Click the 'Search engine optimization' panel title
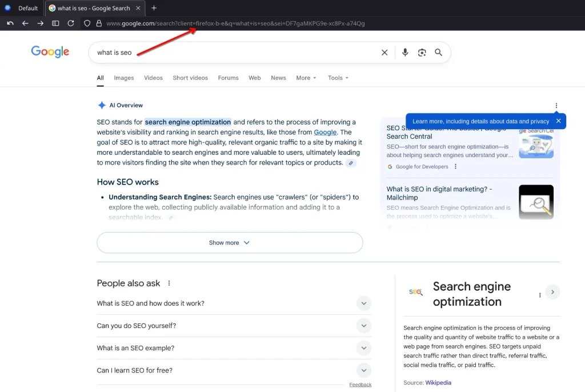 click(x=471, y=294)
